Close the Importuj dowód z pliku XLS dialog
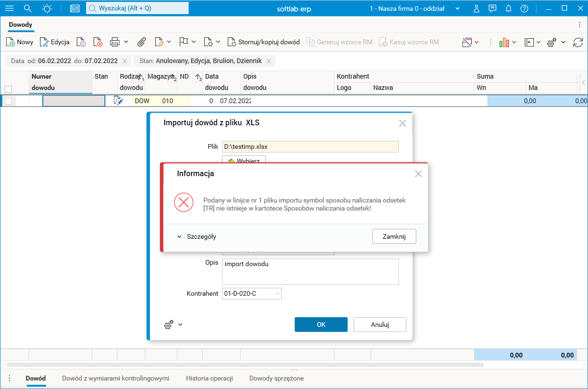Viewport: 588px width, 389px height. pyautogui.click(x=402, y=123)
